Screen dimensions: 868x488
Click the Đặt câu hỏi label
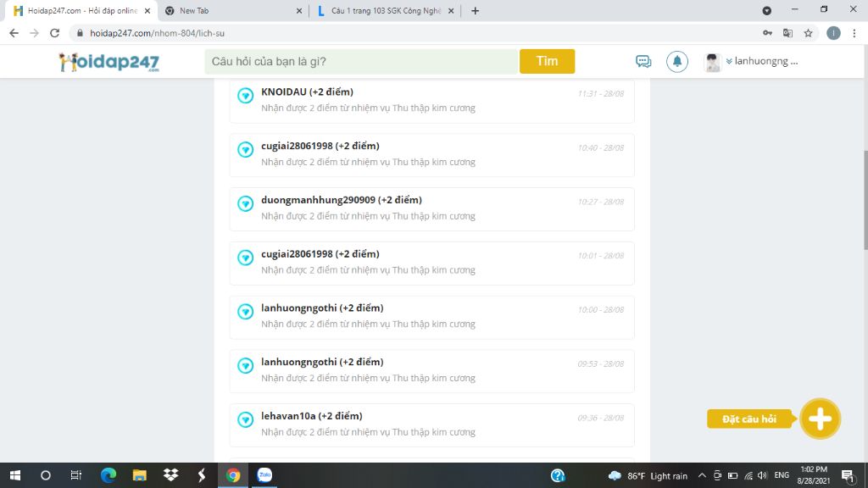[749, 419]
